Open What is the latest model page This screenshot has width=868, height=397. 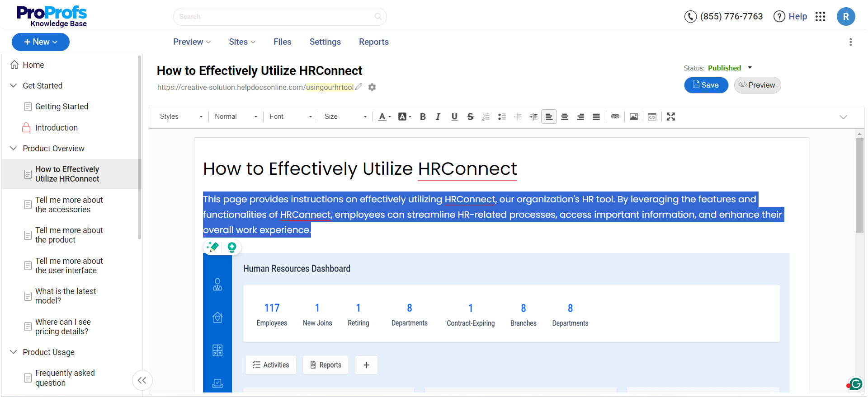point(66,296)
